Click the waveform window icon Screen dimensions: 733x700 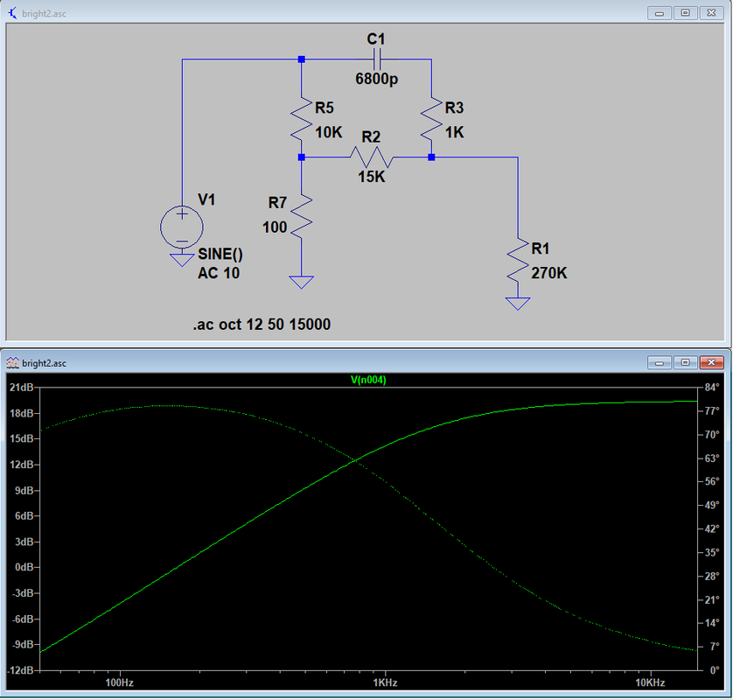[12, 363]
